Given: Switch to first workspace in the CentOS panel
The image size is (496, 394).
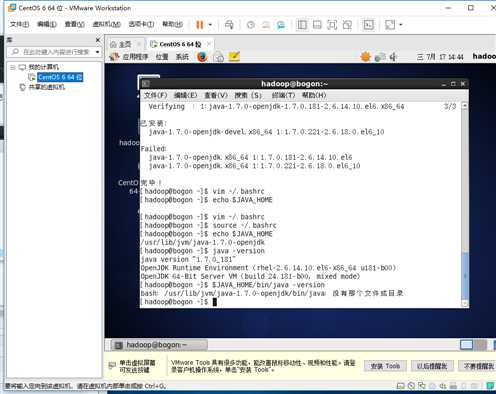Looking at the screenshot, I should click(466, 345).
